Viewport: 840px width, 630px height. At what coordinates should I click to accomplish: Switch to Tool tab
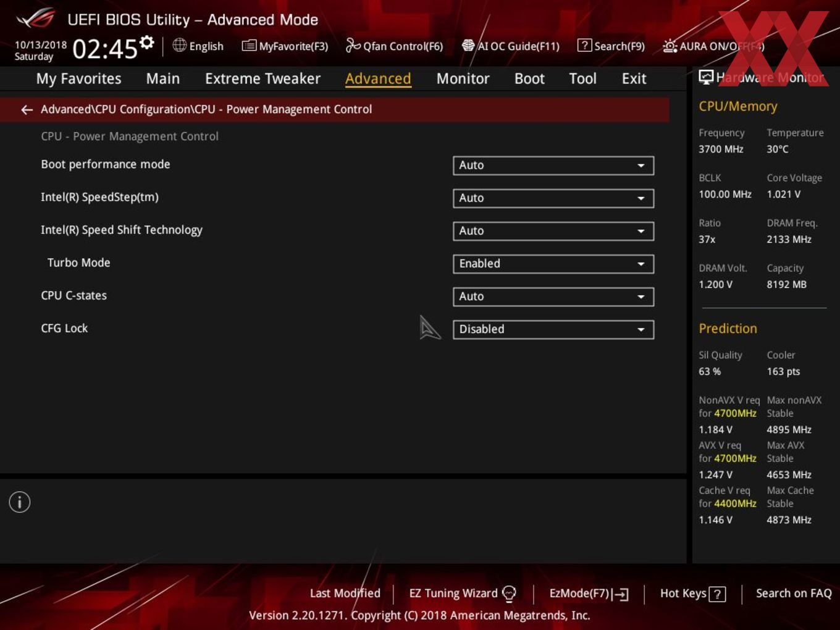coord(582,78)
